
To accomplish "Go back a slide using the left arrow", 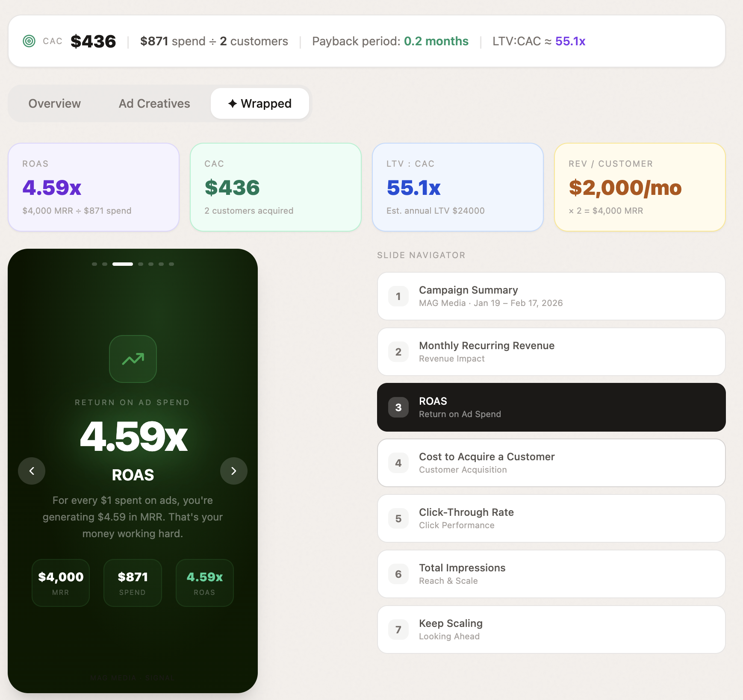I will coord(32,471).
